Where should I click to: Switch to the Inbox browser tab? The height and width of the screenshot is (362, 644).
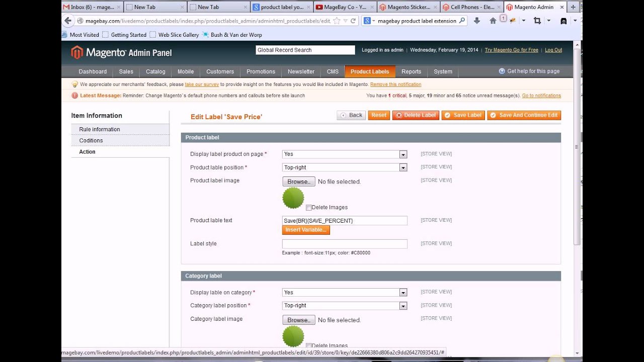click(x=92, y=7)
